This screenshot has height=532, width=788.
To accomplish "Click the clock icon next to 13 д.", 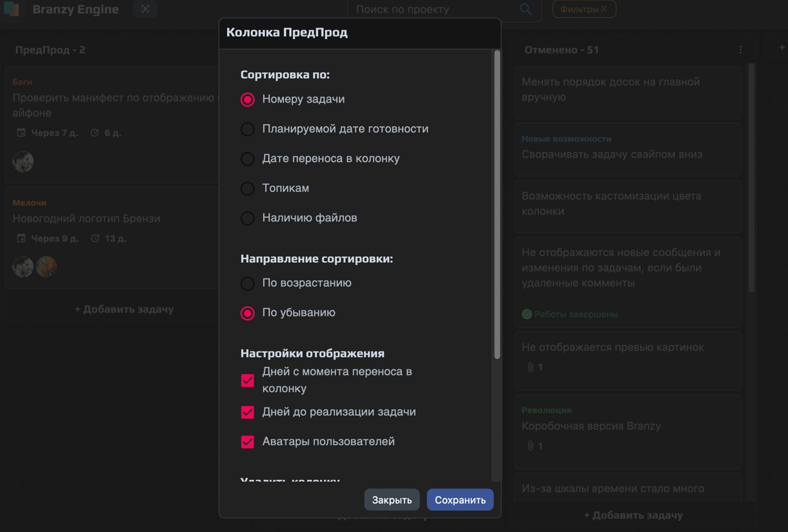I will pos(95,239).
